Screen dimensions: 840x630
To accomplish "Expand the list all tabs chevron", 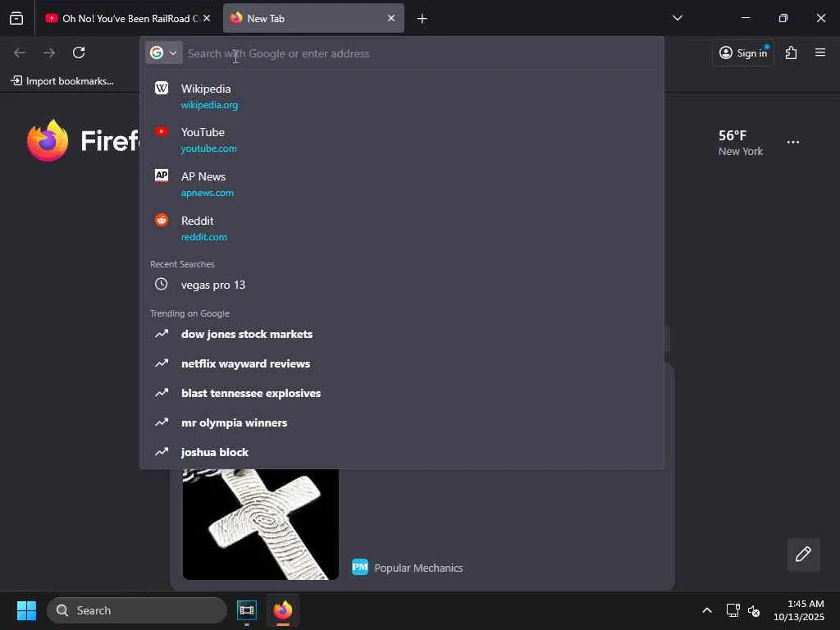I will tap(677, 18).
